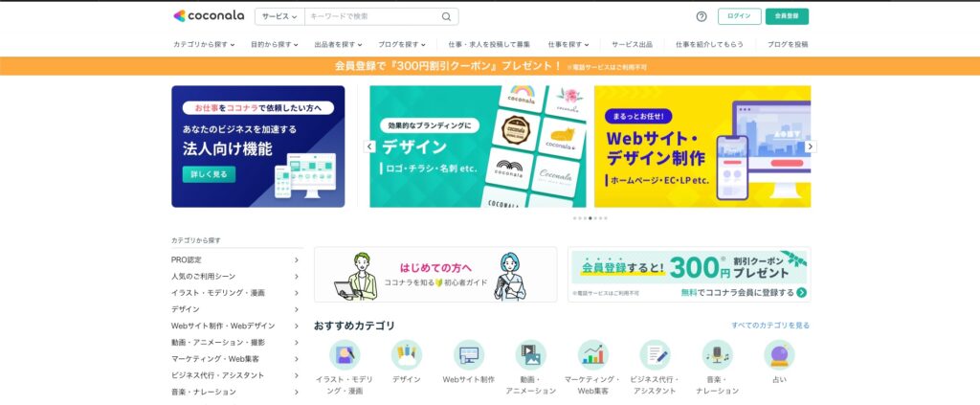Open the Webサイト制作 category icon

469,355
